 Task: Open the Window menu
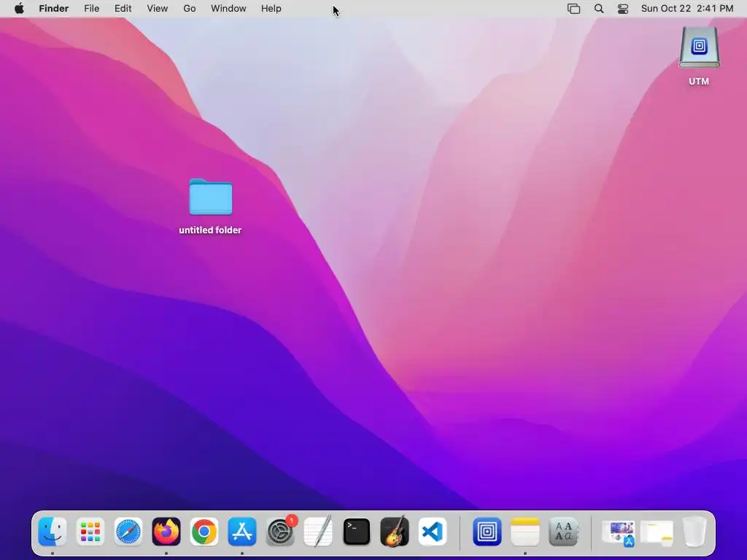228,9
